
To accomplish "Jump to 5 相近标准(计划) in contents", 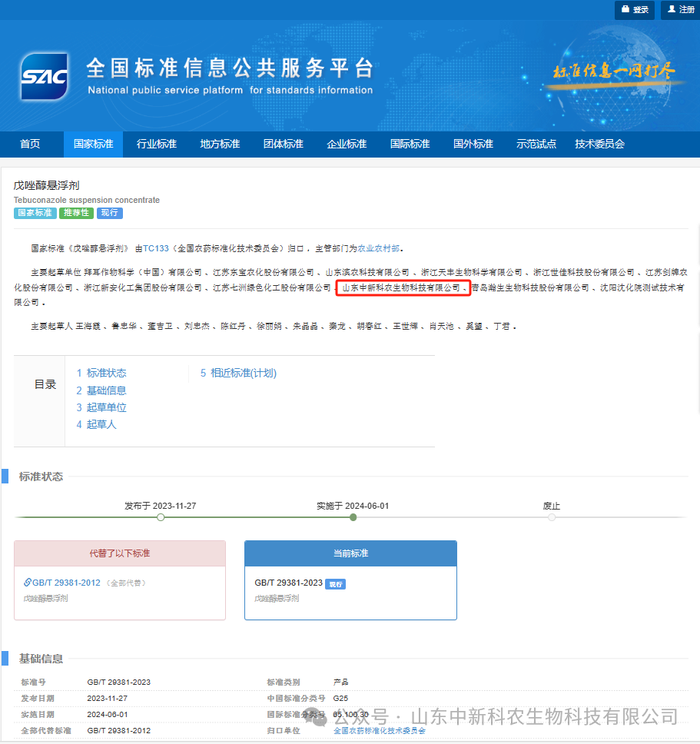I will coord(238,373).
